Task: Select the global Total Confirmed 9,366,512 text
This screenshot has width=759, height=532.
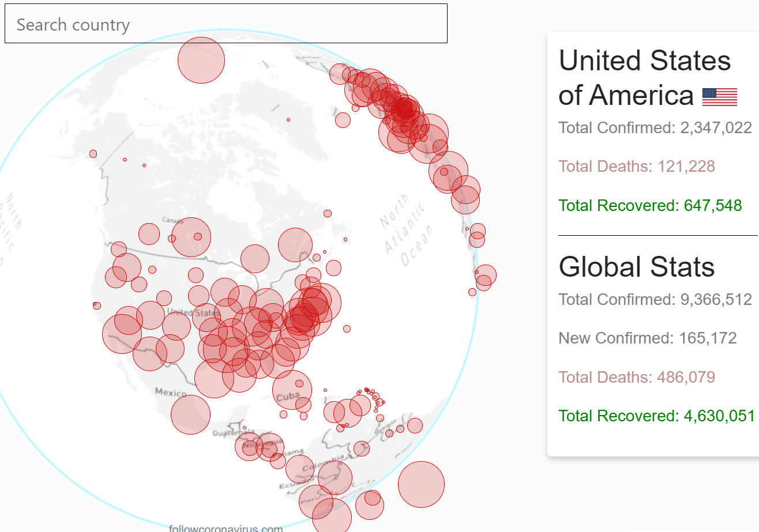Action: [x=655, y=299]
